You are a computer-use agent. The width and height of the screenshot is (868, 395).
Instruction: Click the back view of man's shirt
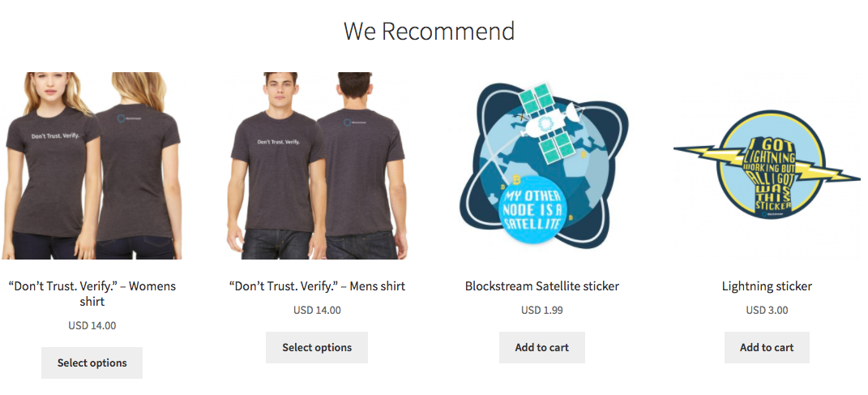pyautogui.click(x=361, y=165)
